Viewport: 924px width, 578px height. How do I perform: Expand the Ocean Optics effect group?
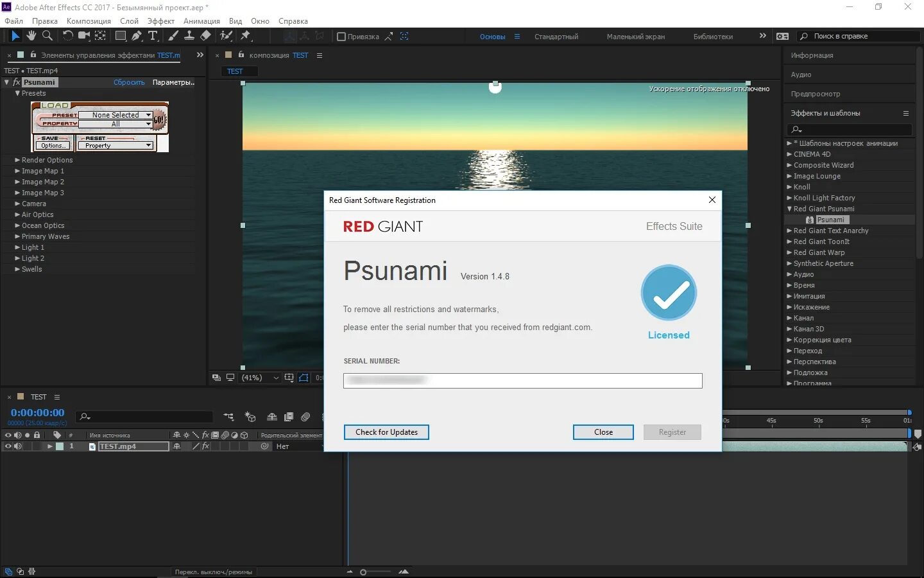point(19,225)
